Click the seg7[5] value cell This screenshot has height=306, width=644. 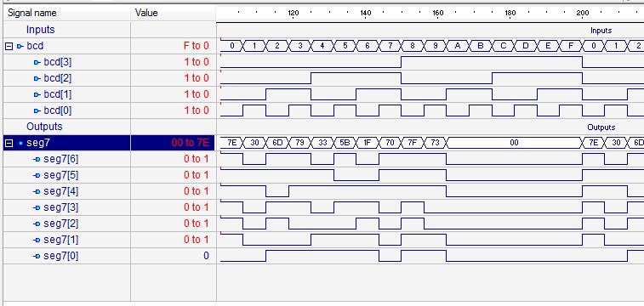point(173,176)
